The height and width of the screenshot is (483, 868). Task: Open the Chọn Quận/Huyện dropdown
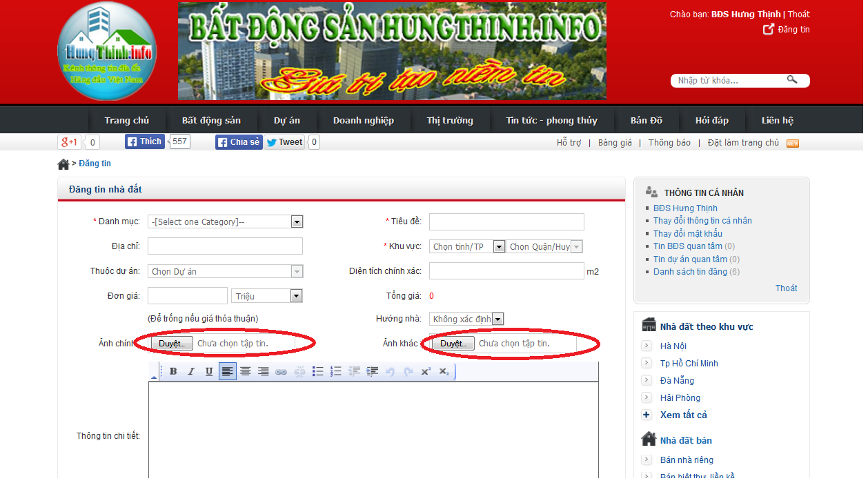(544, 246)
